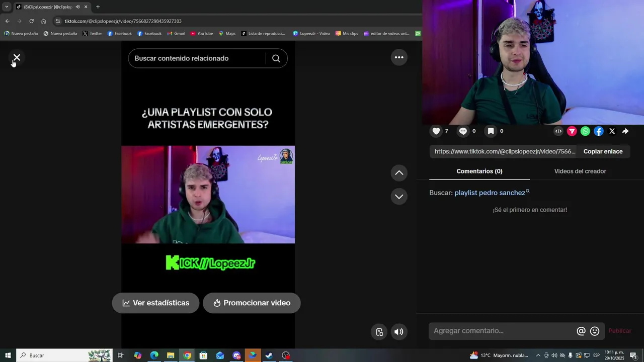Show hidden system tray icons chevron
The width and height of the screenshot is (644, 362).
click(538, 355)
